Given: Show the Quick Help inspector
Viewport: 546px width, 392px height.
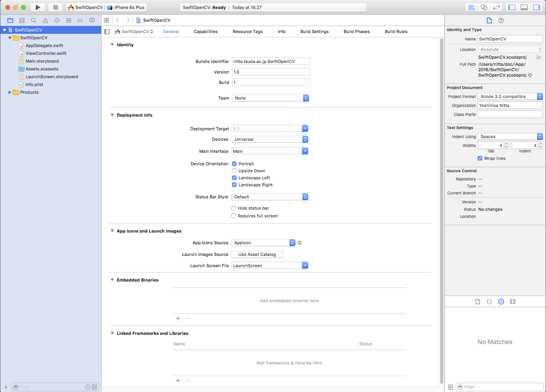Looking at the screenshot, I should coord(501,20).
